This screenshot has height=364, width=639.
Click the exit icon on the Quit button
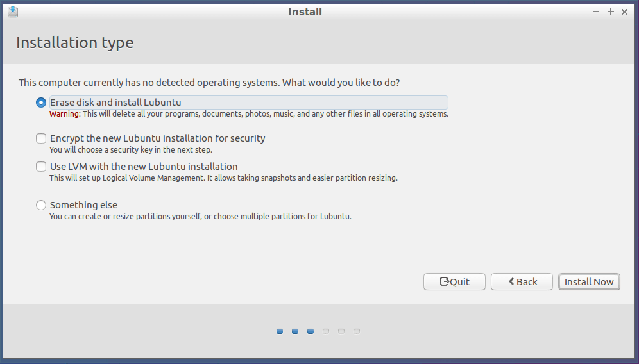[x=444, y=281]
